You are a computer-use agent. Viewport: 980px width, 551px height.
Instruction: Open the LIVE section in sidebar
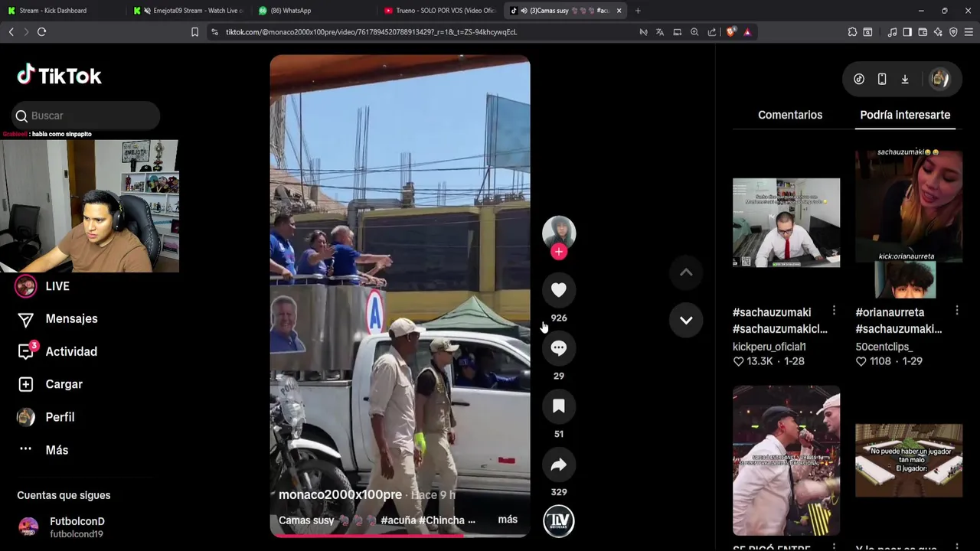pos(57,286)
